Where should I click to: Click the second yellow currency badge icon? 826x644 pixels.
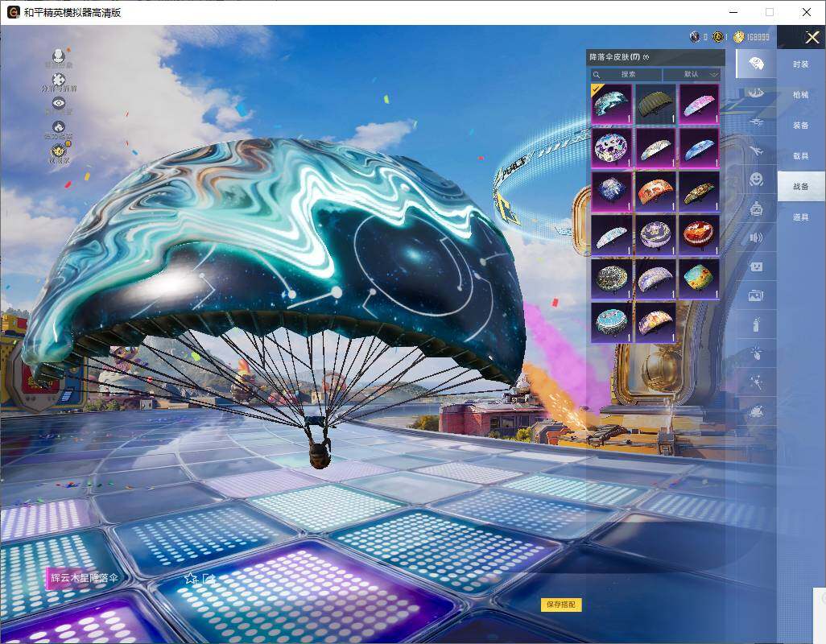click(x=717, y=37)
